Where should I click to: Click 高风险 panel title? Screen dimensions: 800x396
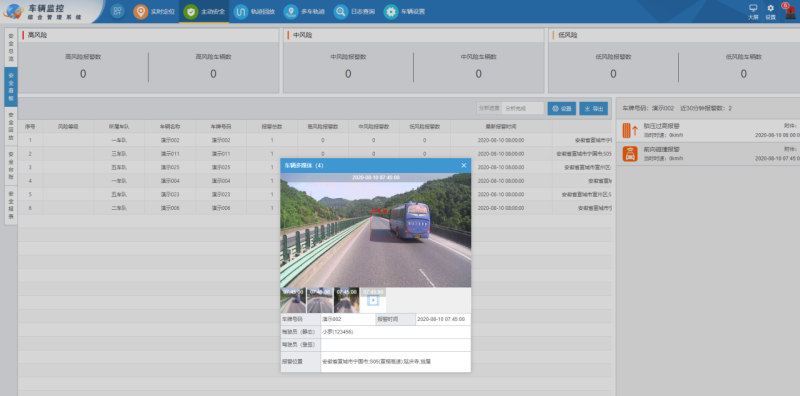pos(38,35)
